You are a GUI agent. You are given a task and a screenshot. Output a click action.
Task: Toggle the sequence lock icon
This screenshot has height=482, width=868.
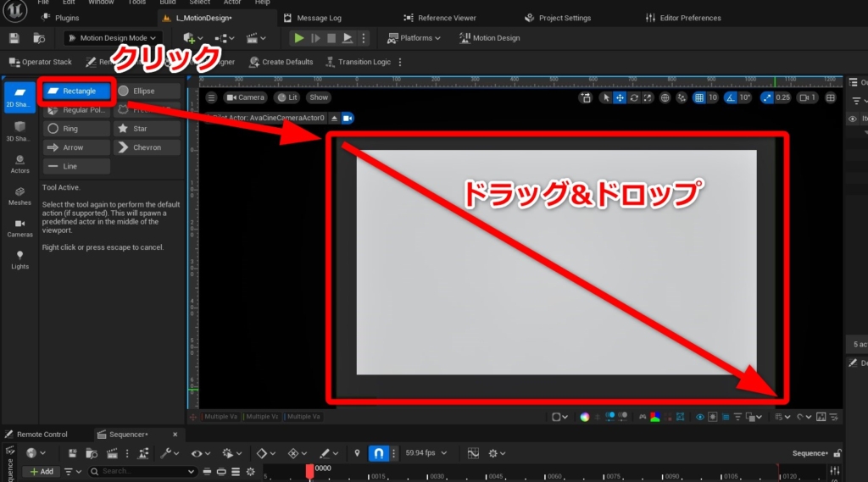[x=837, y=453]
